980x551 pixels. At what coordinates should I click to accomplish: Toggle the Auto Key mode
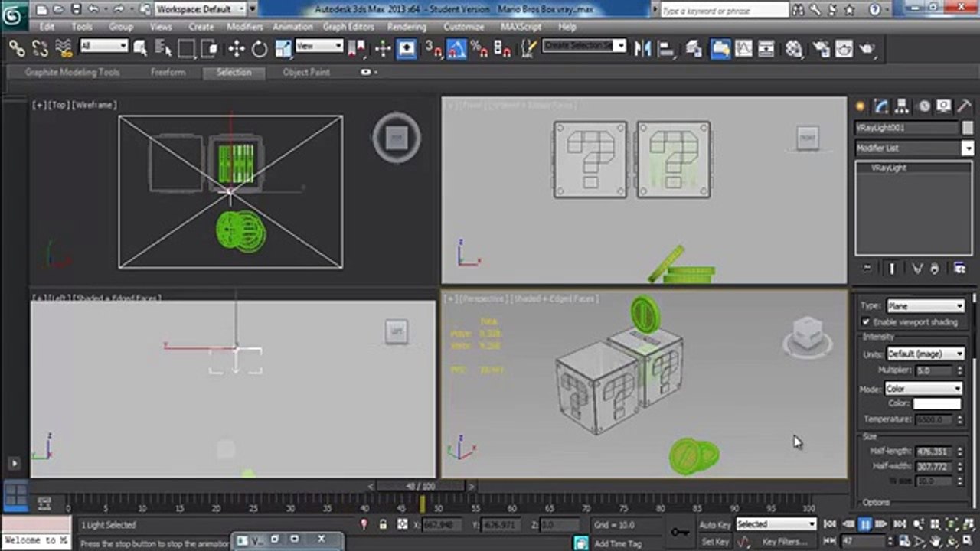[715, 525]
